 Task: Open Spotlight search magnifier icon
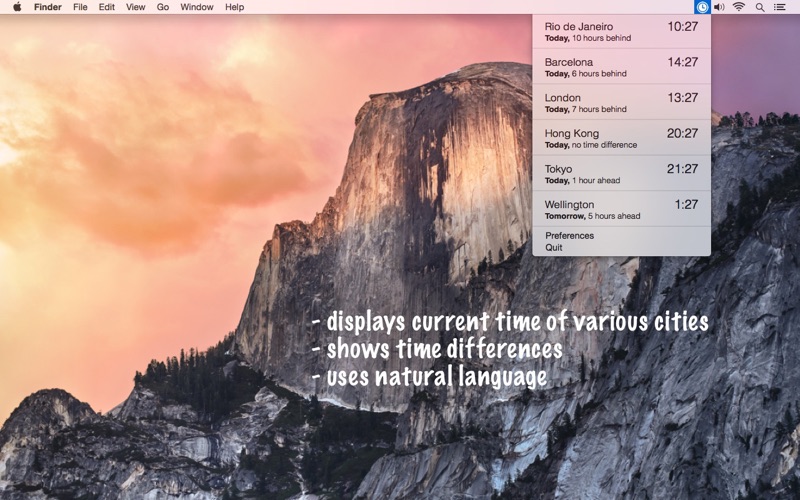pos(760,7)
